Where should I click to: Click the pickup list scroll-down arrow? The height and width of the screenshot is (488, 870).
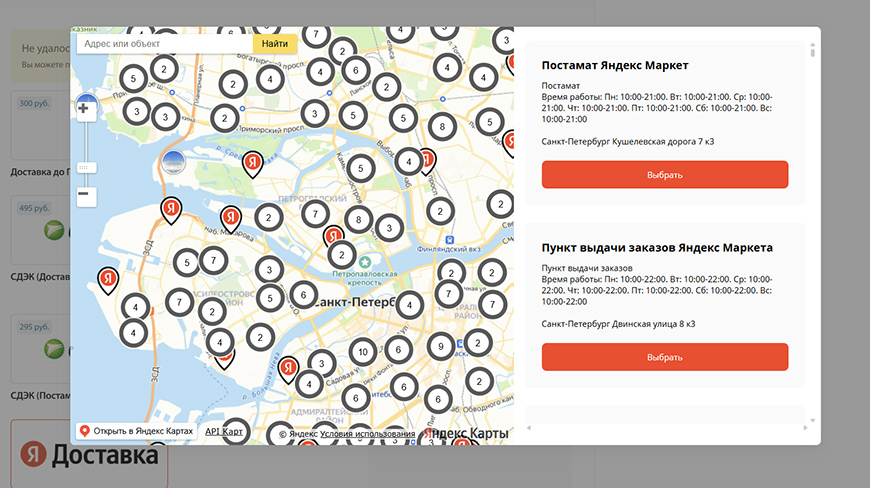812,421
